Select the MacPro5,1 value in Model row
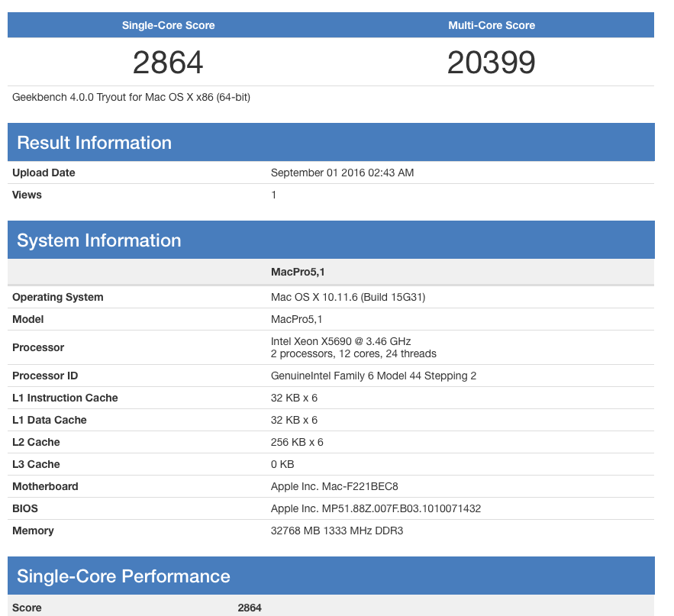 (296, 319)
